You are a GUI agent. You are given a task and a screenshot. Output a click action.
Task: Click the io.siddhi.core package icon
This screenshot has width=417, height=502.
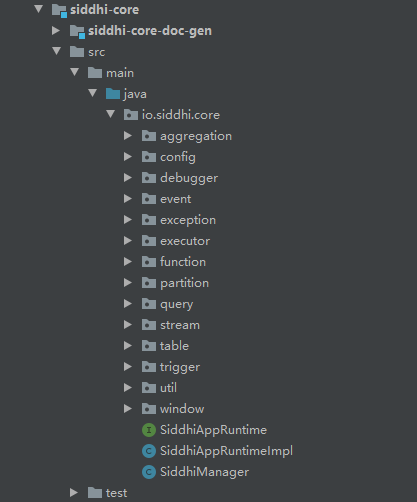(x=131, y=115)
